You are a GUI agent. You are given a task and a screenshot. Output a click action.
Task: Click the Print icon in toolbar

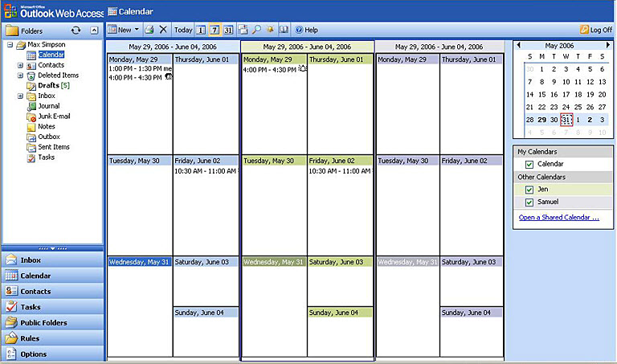tap(149, 30)
